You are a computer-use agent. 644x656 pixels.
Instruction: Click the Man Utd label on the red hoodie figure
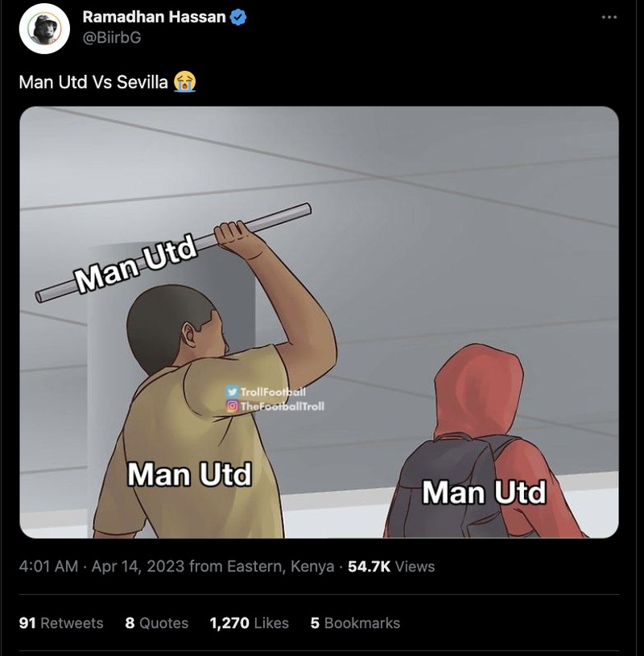point(484,491)
